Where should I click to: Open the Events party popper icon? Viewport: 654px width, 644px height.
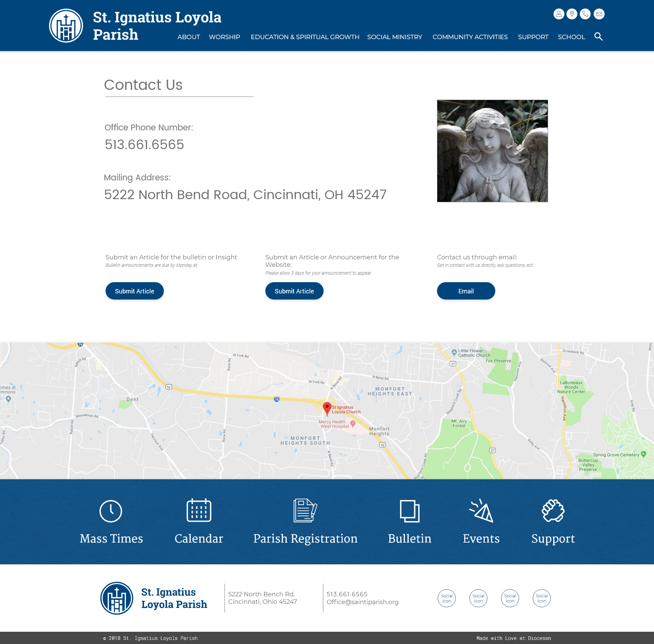point(481,511)
